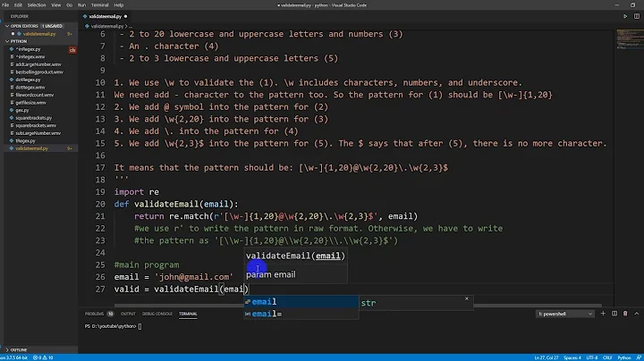Screen dimensions: 644x361
Task: Open the View menu
Action: click(55, 5)
